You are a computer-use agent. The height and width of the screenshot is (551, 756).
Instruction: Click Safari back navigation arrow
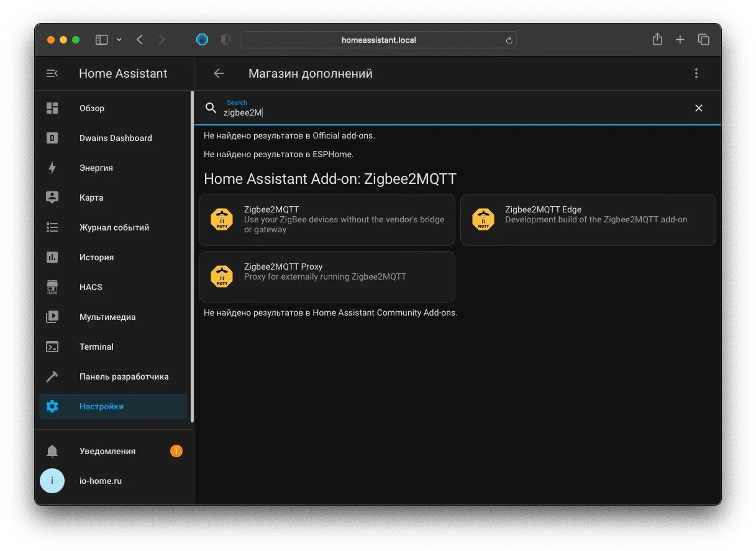(140, 40)
